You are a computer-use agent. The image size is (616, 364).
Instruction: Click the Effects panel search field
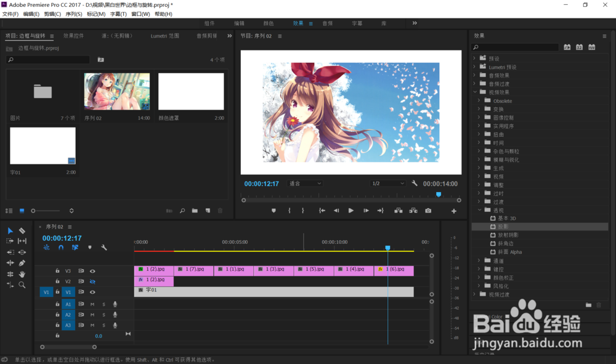coord(515,47)
